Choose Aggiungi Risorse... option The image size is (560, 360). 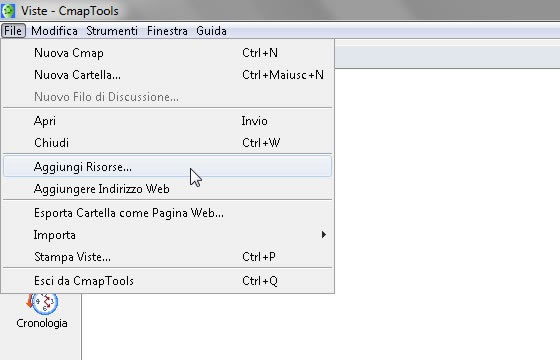[168, 166]
